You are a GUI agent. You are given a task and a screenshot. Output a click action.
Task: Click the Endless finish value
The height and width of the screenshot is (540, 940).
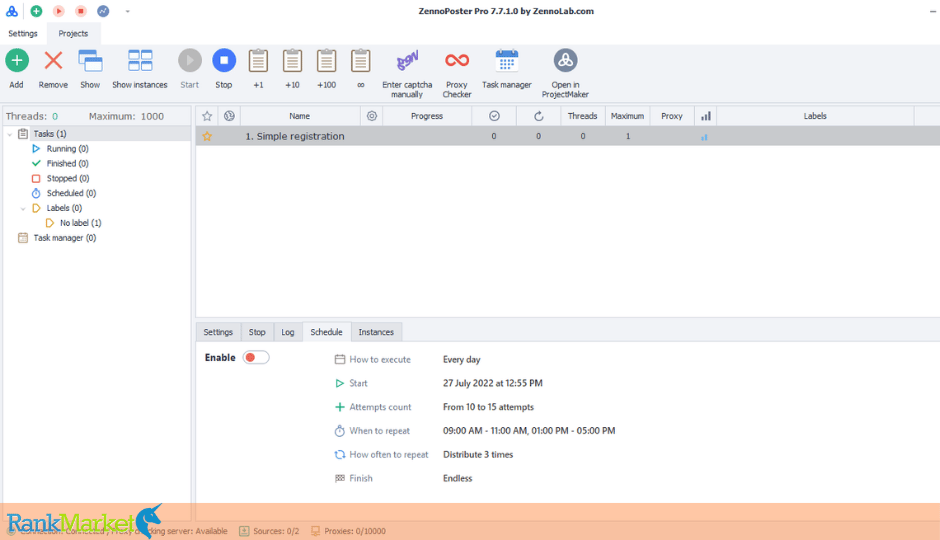(x=457, y=478)
